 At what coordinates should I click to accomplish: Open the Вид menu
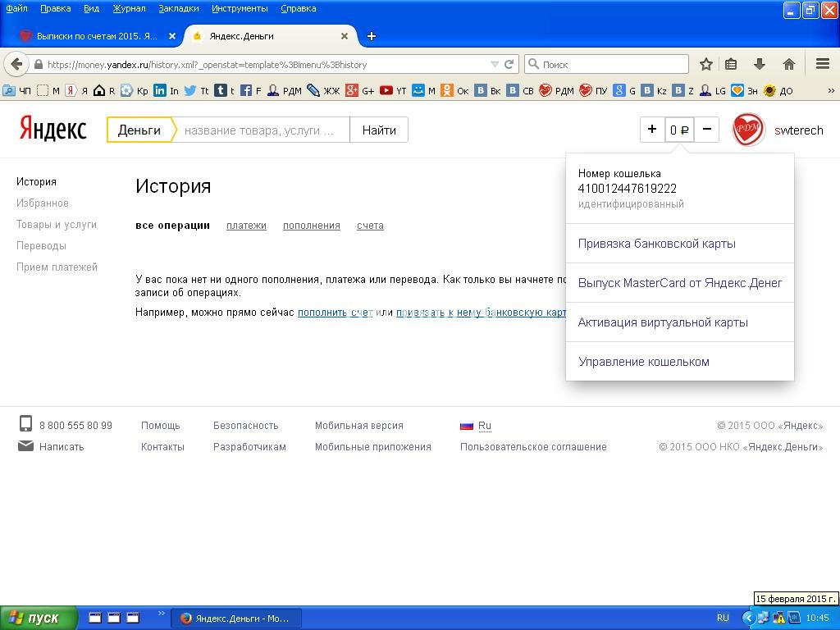tap(92, 8)
